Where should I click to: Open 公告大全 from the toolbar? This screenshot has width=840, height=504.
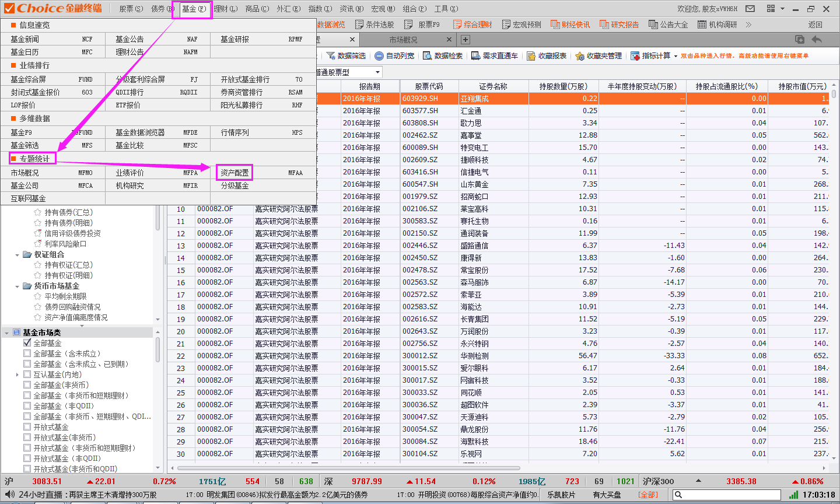(668, 24)
